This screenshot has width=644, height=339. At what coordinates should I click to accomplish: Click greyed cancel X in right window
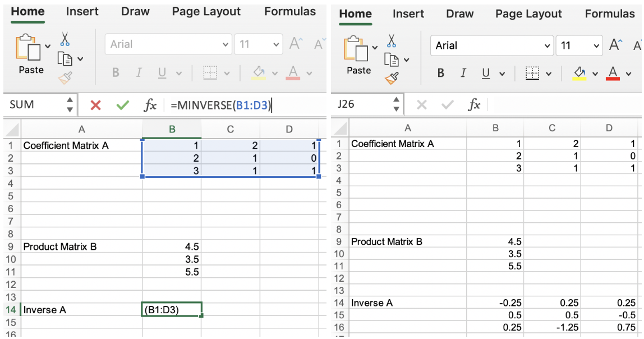pos(421,105)
